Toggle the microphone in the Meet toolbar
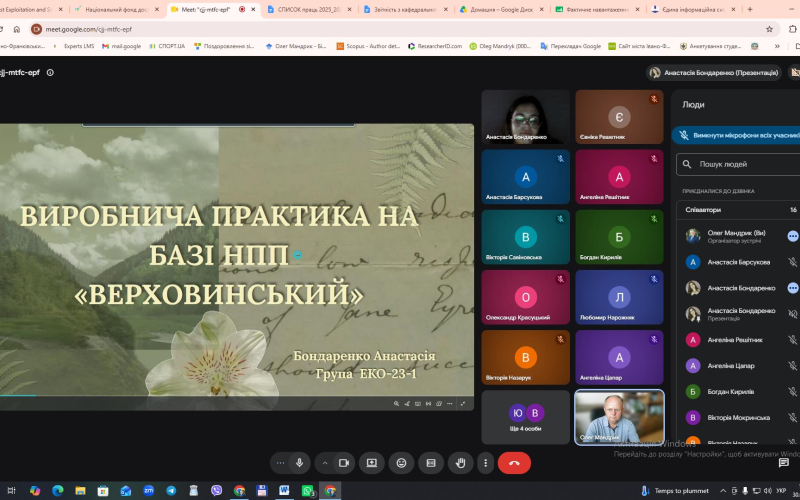 pyautogui.click(x=299, y=463)
